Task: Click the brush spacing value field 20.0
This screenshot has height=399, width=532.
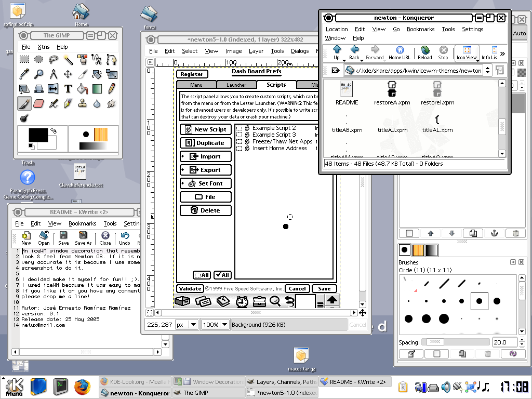Action: (x=504, y=342)
